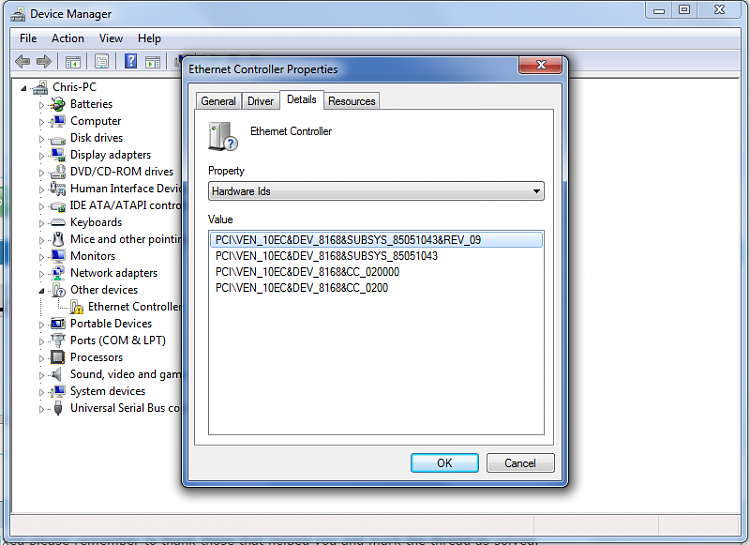Select the Sound, video and game controllers icon
The height and width of the screenshot is (545, 750).
(x=57, y=374)
